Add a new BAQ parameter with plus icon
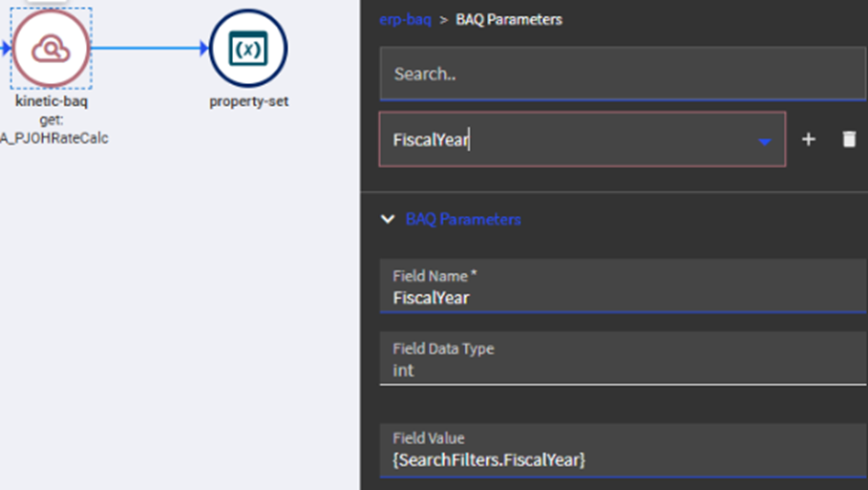Screen dimensions: 868x490 [x=808, y=139]
